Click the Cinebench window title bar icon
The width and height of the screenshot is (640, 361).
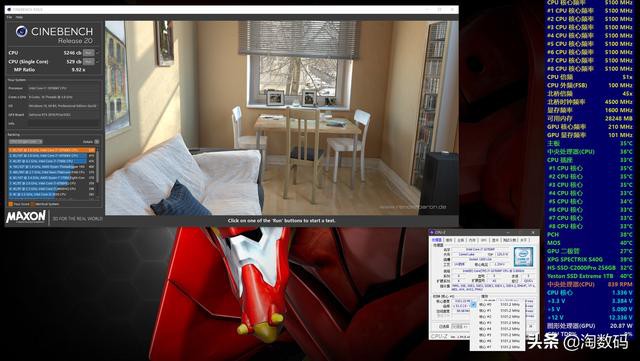click(x=9, y=9)
